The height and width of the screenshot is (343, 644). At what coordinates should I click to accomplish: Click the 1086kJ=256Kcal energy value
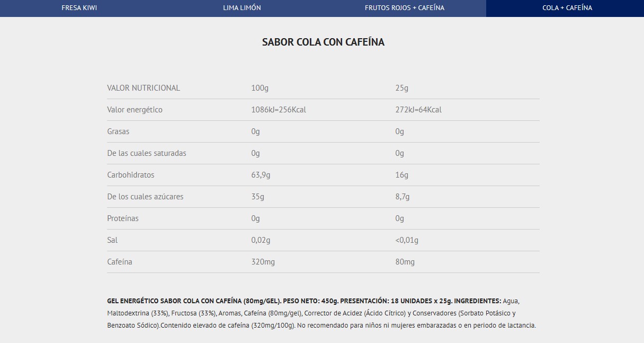tap(279, 110)
